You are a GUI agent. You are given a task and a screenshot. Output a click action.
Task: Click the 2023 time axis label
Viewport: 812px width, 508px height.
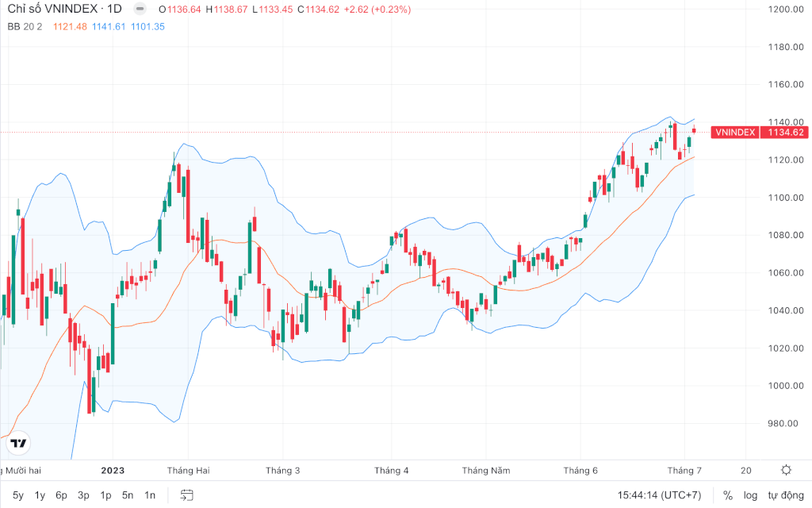pyautogui.click(x=113, y=471)
